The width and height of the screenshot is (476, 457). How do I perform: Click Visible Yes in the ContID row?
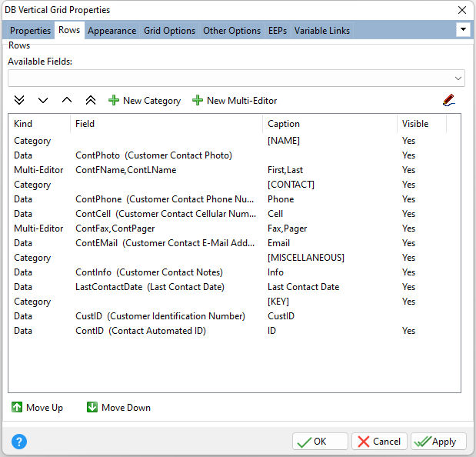[408, 330]
